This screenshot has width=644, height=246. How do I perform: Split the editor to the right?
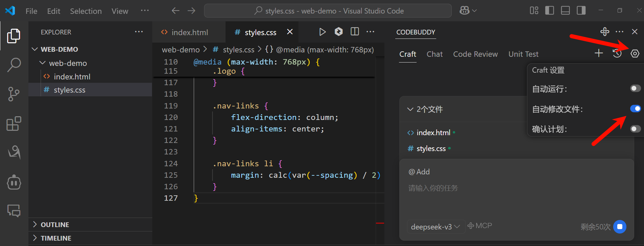355,32
